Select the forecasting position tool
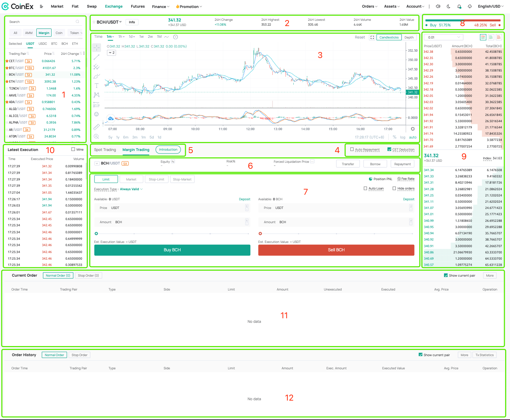 [x=97, y=104]
